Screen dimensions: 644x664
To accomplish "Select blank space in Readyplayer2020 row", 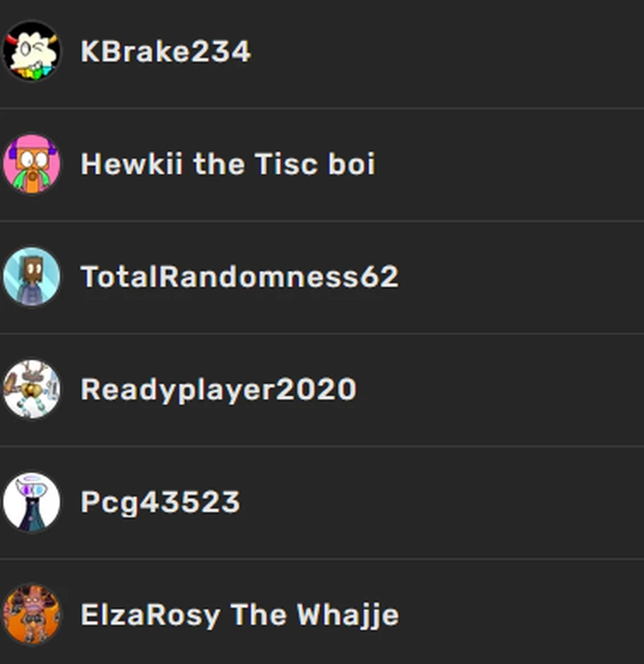I will click(x=500, y=390).
